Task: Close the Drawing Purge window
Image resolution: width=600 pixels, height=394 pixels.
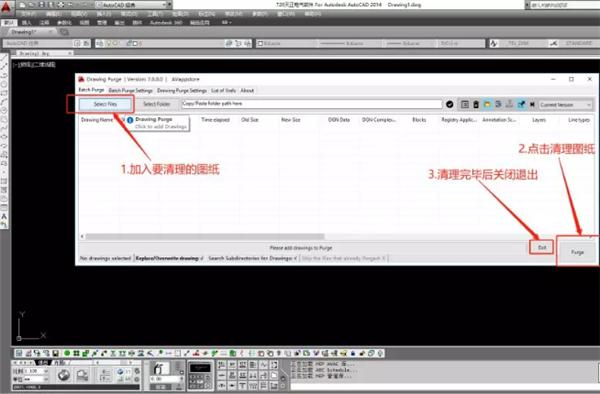Action: coord(589,79)
